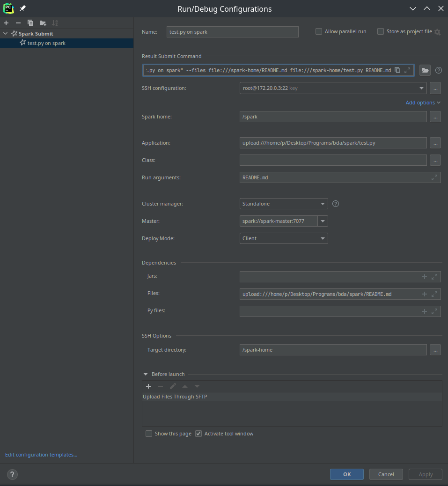Click the PyCharm logo icon
This screenshot has width=448, height=486.
tap(8, 8)
